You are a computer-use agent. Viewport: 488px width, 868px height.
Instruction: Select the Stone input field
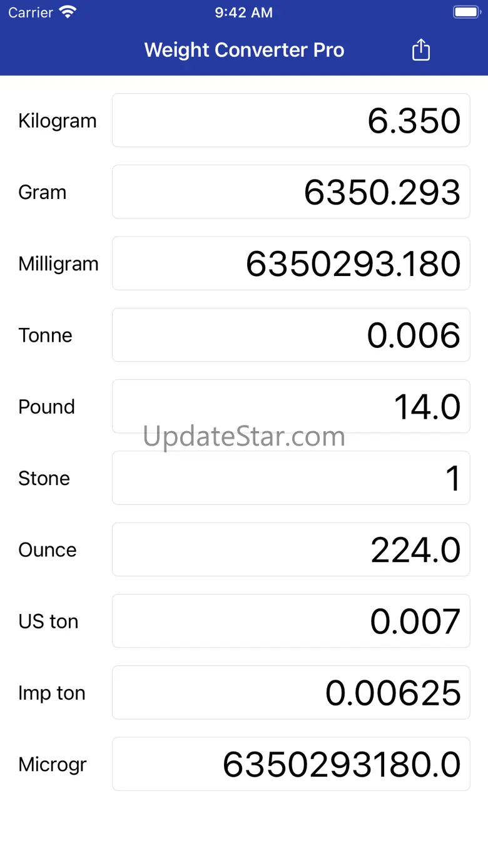pyautogui.click(x=291, y=478)
